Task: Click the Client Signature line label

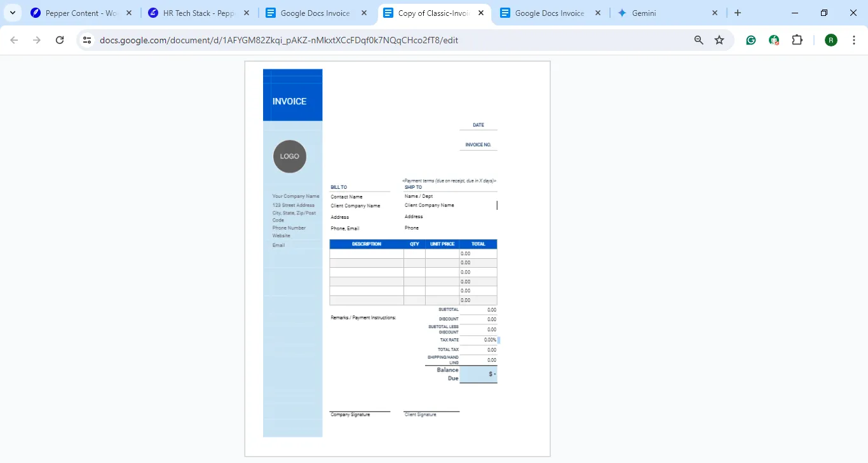Action: click(421, 415)
